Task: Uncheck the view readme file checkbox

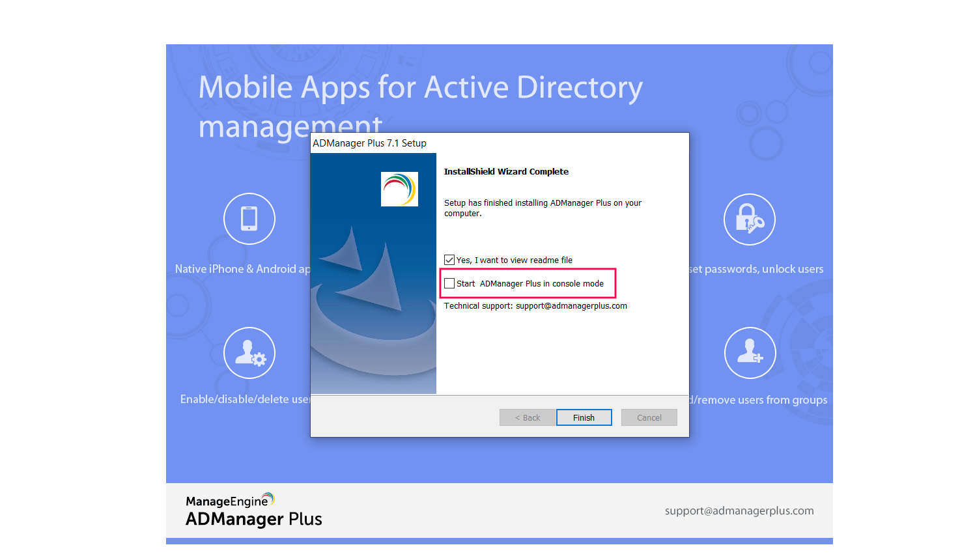Action: coord(449,260)
